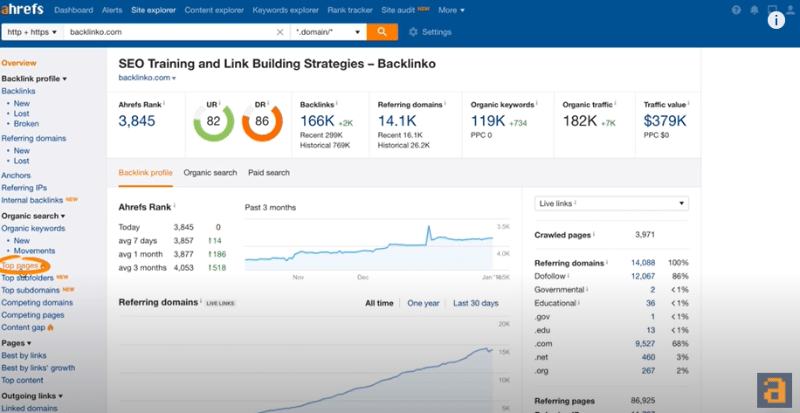Image resolution: width=800 pixels, height=413 pixels.
Task: Open notifications bell icon
Action: (754, 10)
